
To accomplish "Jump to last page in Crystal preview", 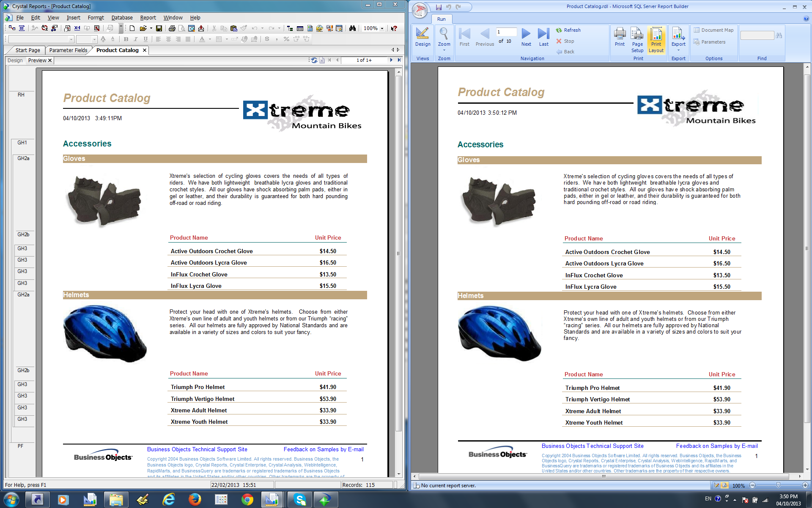I will click(399, 60).
